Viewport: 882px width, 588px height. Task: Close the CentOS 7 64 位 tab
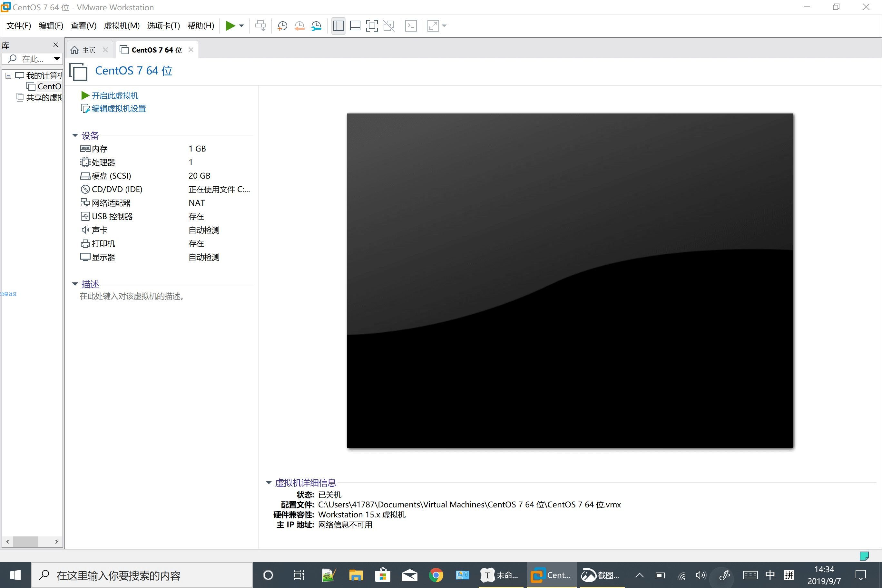[191, 50]
